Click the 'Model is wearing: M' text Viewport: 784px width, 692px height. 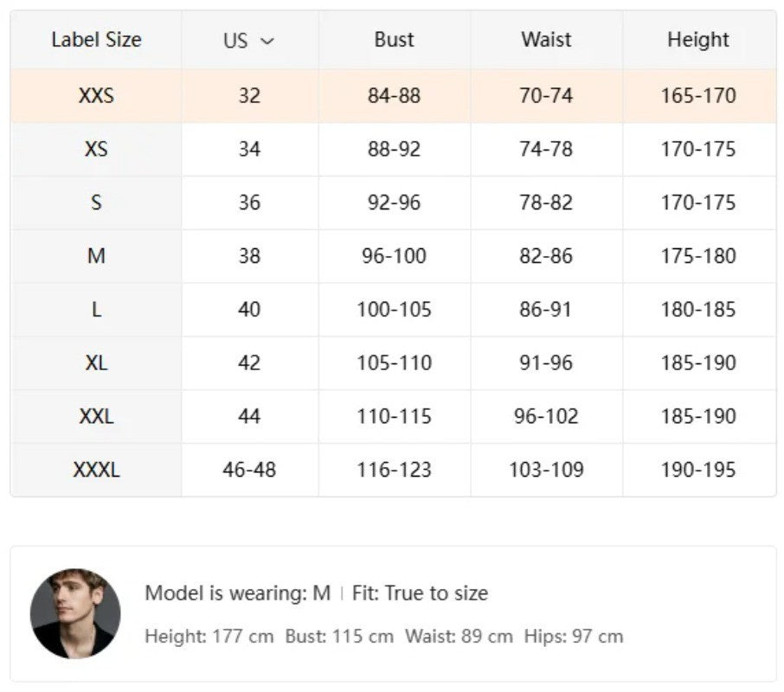(x=237, y=593)
